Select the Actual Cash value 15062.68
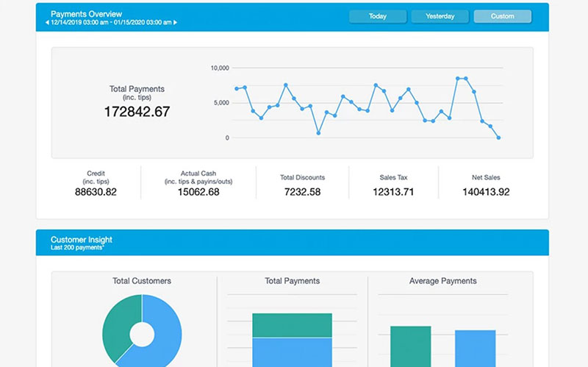 (198, 192)
